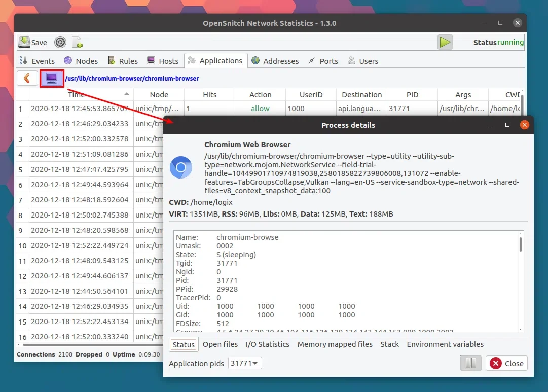Expand the Application pids dropdown
Viewport: 548px width, 392px height.
point(245,363)
